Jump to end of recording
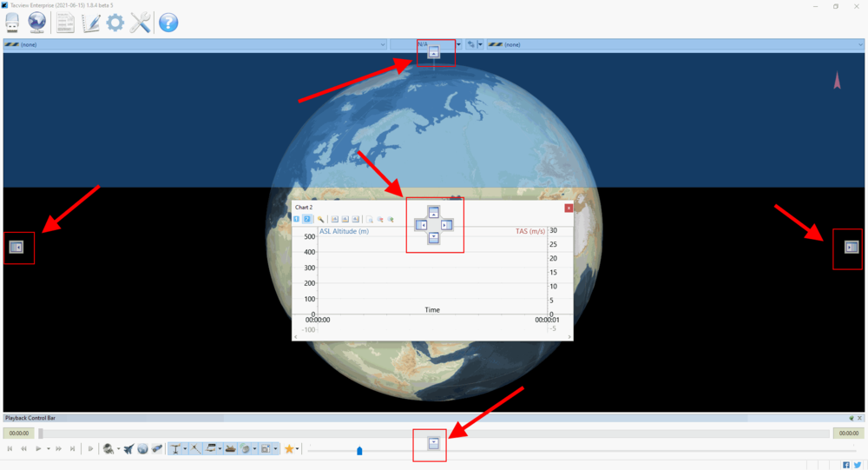The width and height of the screenshot is (868, 470). [73, 448]
